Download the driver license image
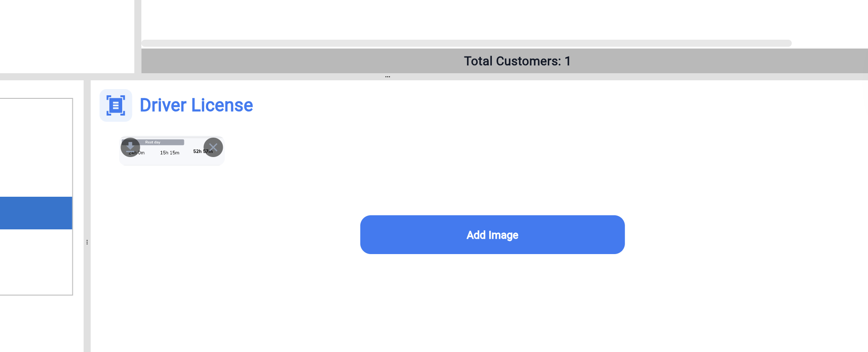This screenshot has width=868, height=352. pos(130,147)
